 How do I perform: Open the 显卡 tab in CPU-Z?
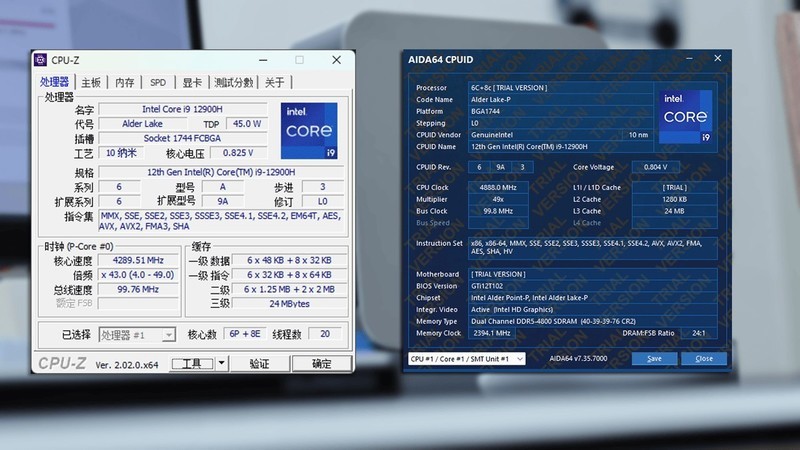click(x=192, y=83)
